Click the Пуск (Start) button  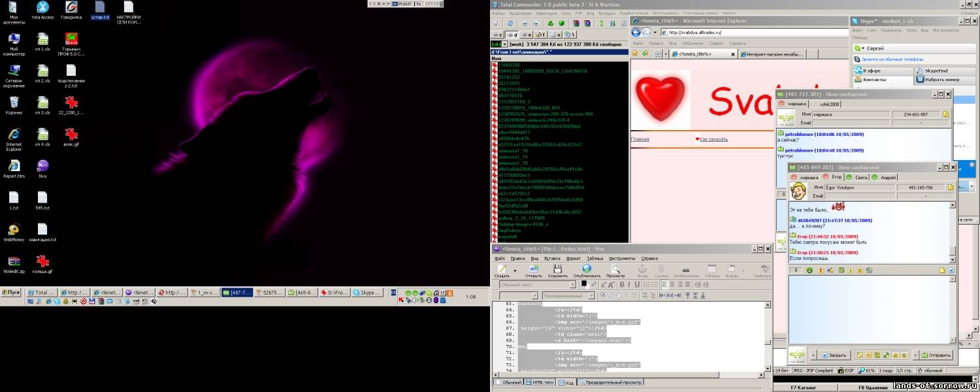tap(12, 293)
